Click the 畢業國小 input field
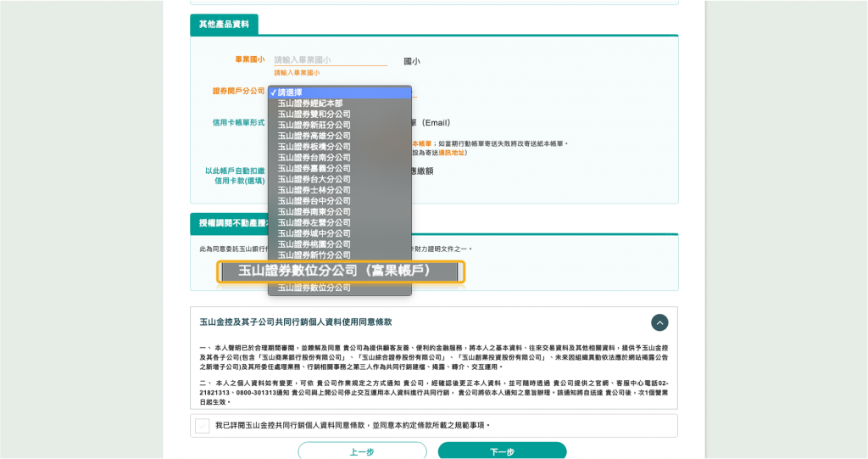Viewport: 868px width, 459px height. 331,60
